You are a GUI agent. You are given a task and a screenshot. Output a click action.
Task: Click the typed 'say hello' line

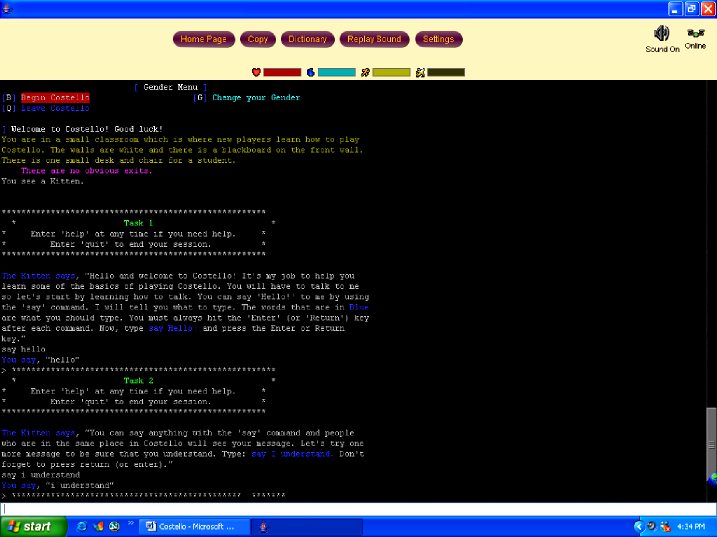tap(23, 349)
